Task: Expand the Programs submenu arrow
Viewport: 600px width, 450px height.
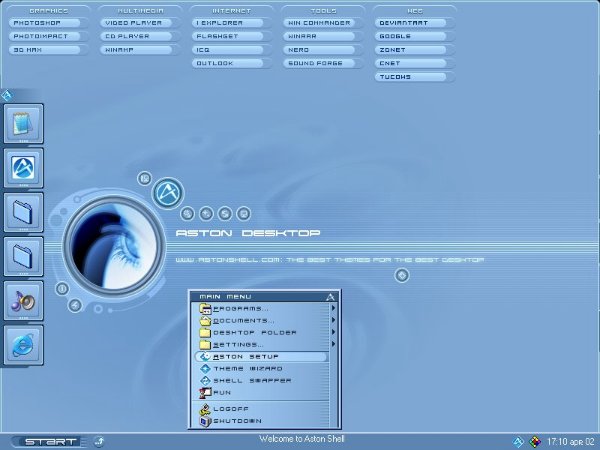Action: [x=333, y=308]
